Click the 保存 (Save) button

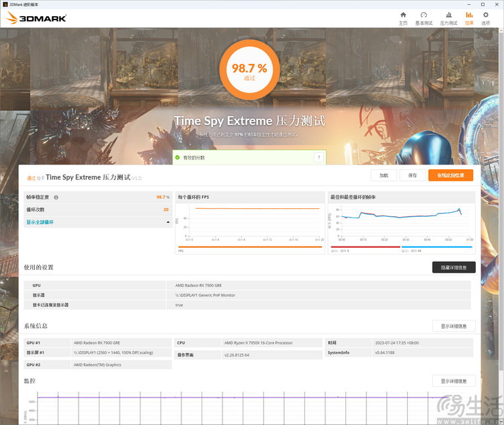pos(413,175)
